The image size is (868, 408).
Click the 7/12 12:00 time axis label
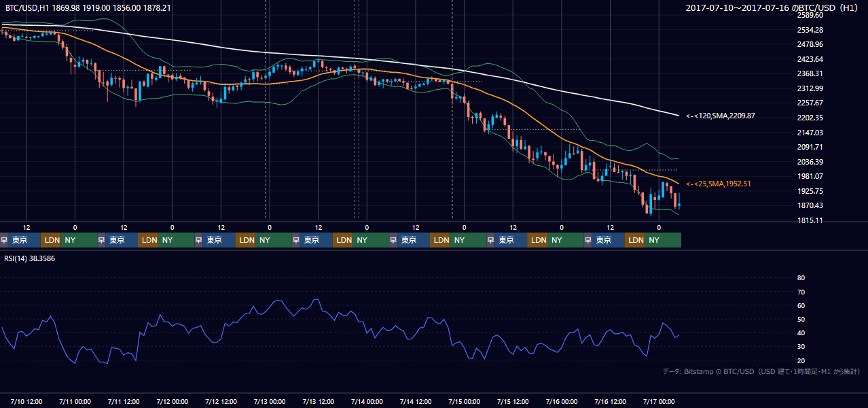pyautogui.click(x=221, y=401)
